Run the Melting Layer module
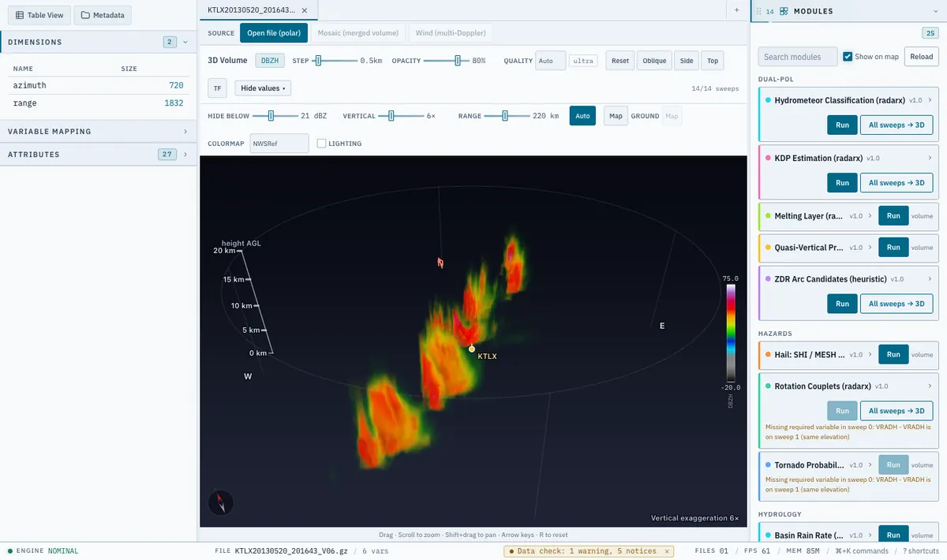The height and width of the screenshot is (560, 947). point(893,215)
